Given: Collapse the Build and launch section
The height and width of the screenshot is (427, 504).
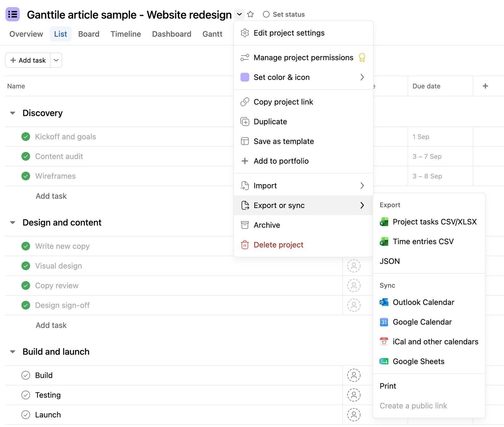Looking at the screenshot, I should 13,351.
